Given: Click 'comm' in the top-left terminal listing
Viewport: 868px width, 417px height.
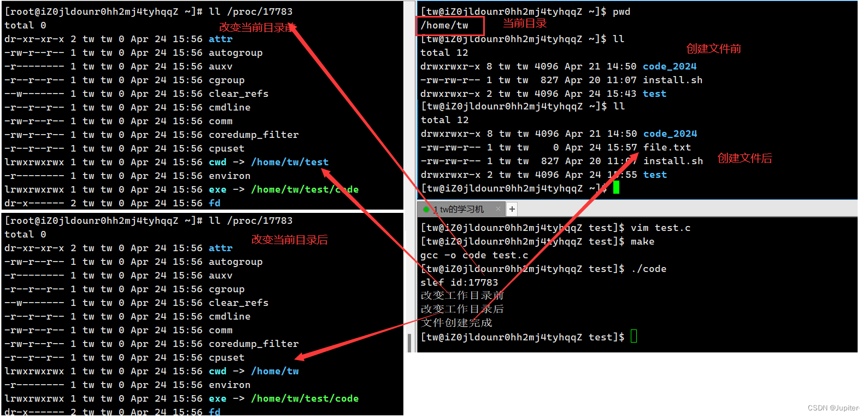Looking at the screenshot, I should (220, 121).
